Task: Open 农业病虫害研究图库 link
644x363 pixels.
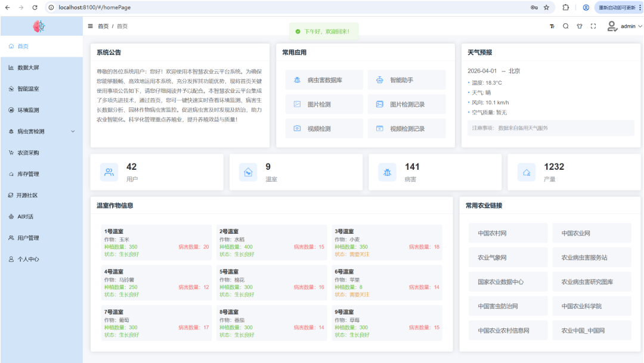Action: point(592,282)
